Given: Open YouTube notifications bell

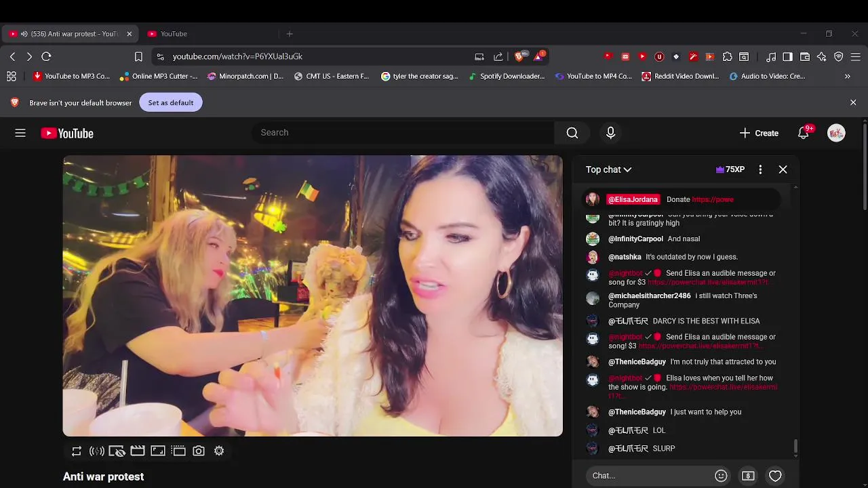Looking at the screenshot, I should click(x=803, y=133).
